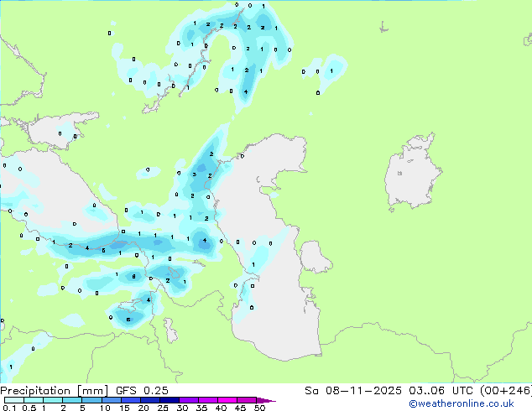Viewport: 532px width, 411px height.
Task: Click the '25' legend scale label
Action: click(163, 408)
